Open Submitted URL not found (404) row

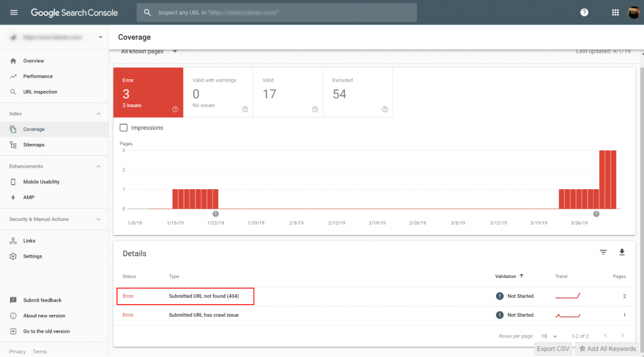point(203,296)
